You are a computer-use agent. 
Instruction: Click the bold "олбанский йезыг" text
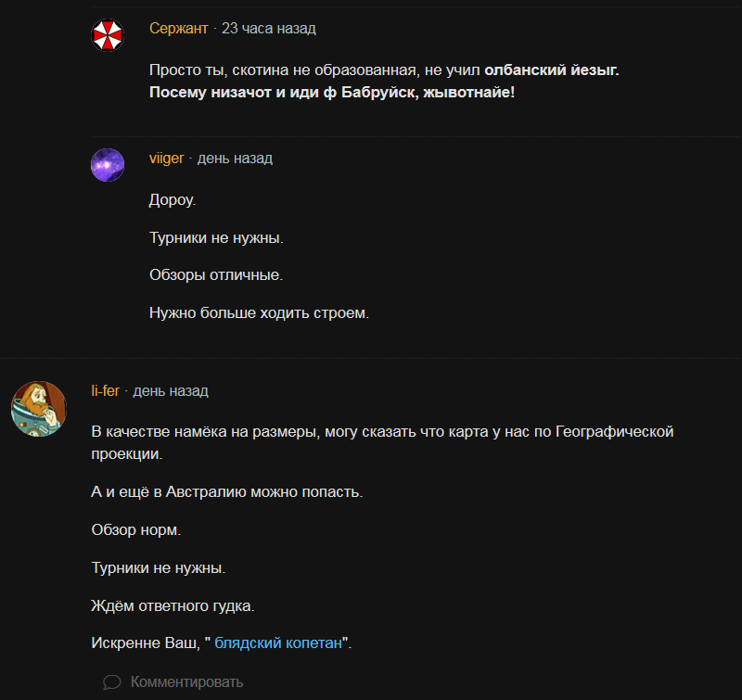point(551,70)
